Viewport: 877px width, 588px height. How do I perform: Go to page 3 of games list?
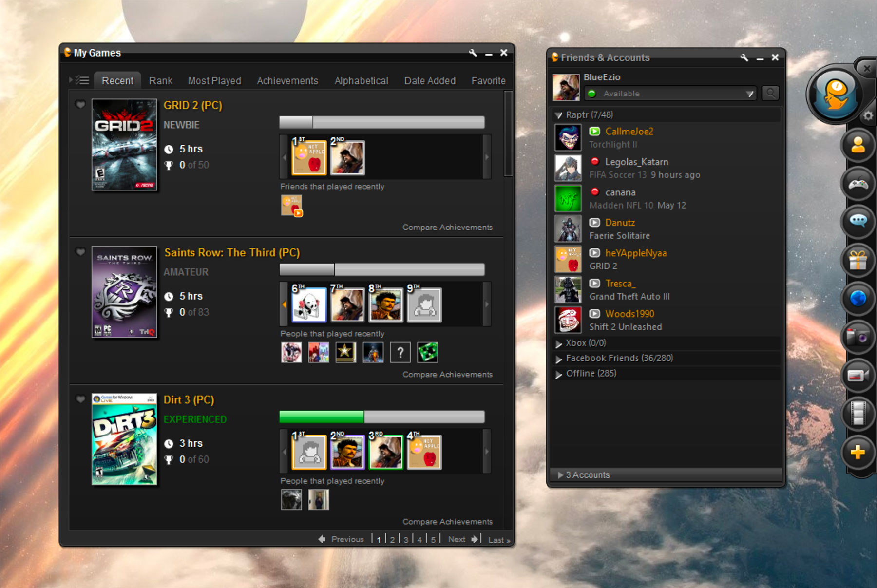tap(406, 540)
